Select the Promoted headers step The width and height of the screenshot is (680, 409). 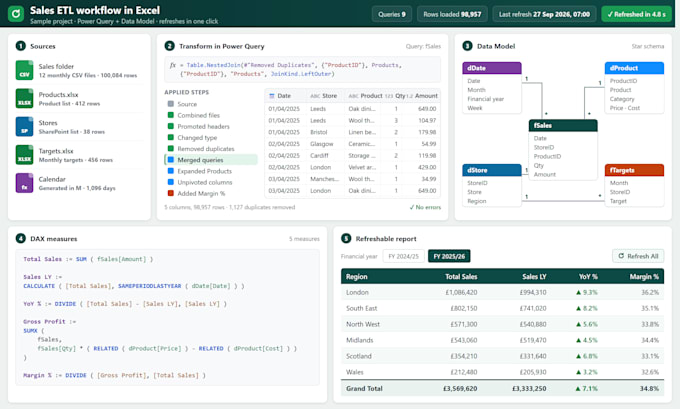(211, 127)
